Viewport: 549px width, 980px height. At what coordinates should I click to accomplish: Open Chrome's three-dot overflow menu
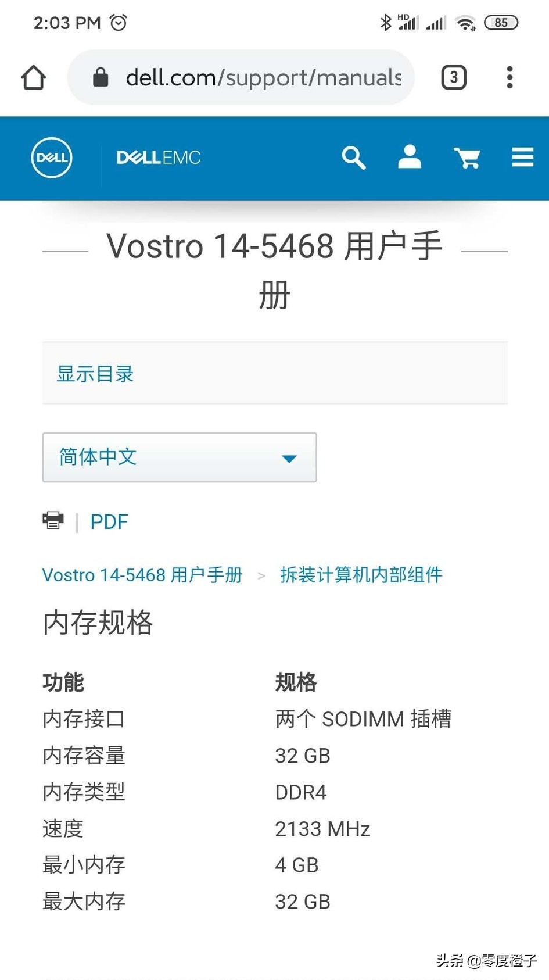coord(509,77)
